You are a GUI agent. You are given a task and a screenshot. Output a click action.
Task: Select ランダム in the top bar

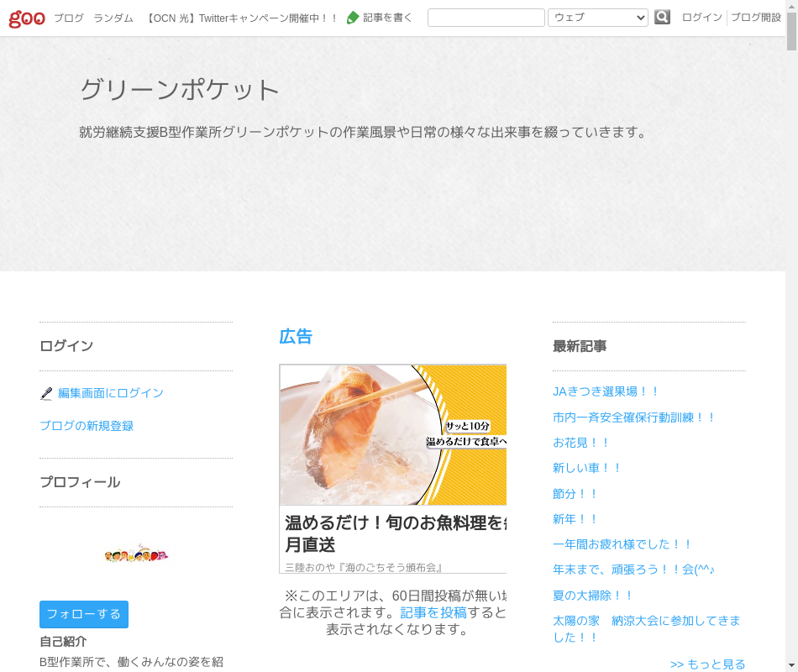pos(113,18)
